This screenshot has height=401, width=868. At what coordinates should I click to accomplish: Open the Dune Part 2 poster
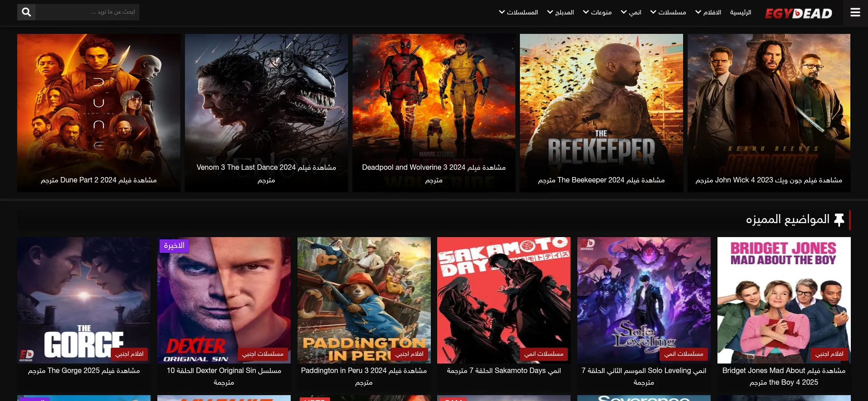(x=99, y=113)
